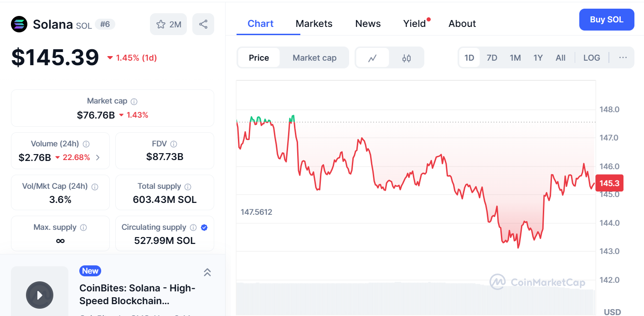Screen dimensions: 644x316
Task: Open the News tab
Action: click(368, 24)
